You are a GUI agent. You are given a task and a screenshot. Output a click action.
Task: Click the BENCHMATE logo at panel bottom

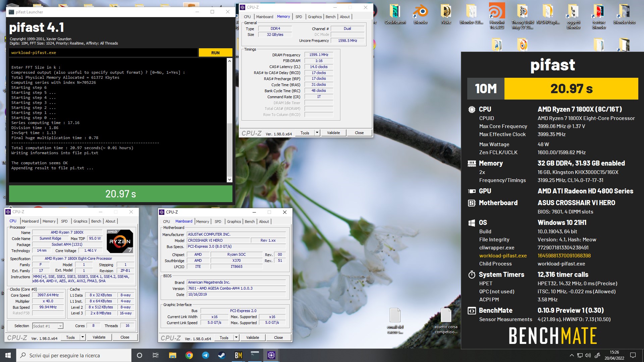[x=552, y=336]
